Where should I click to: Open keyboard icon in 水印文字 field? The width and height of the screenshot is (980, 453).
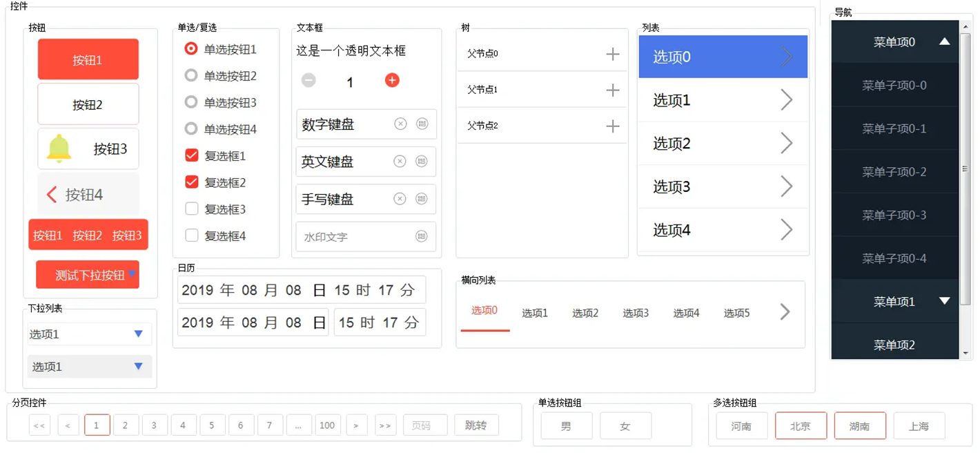422,236
